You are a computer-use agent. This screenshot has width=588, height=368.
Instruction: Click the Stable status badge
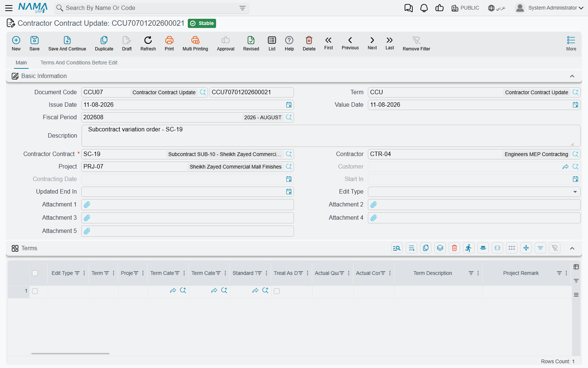tap(202, 24)
